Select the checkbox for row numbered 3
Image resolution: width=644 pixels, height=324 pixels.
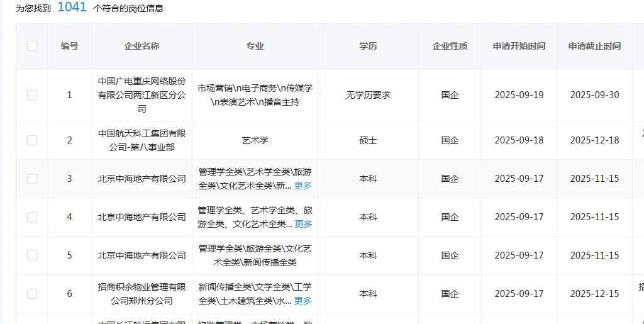coord(32,179)
